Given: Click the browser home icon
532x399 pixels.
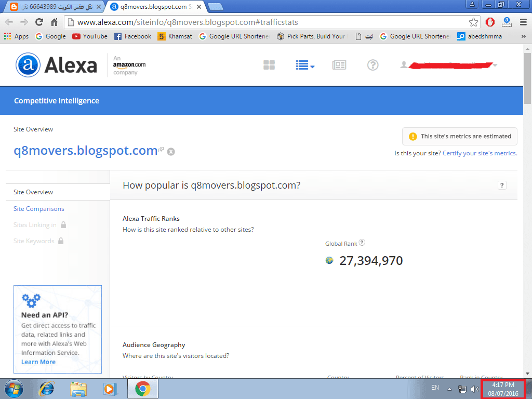Looking at the screenshot, I should 54,22.
